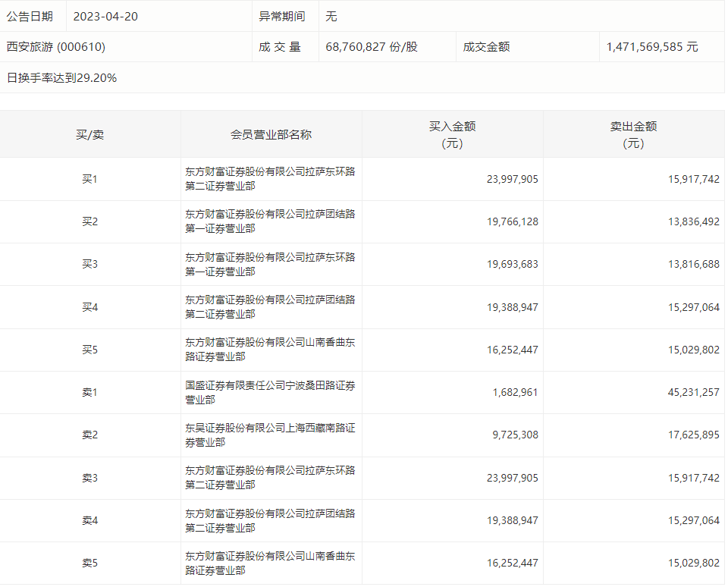
Task: Select the sell amount 17,625,895
Action: tap(694, 435)
